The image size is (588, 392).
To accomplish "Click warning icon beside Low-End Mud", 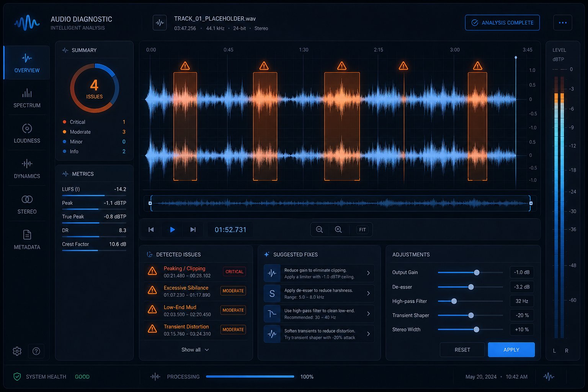I will (x=152, y=309).
